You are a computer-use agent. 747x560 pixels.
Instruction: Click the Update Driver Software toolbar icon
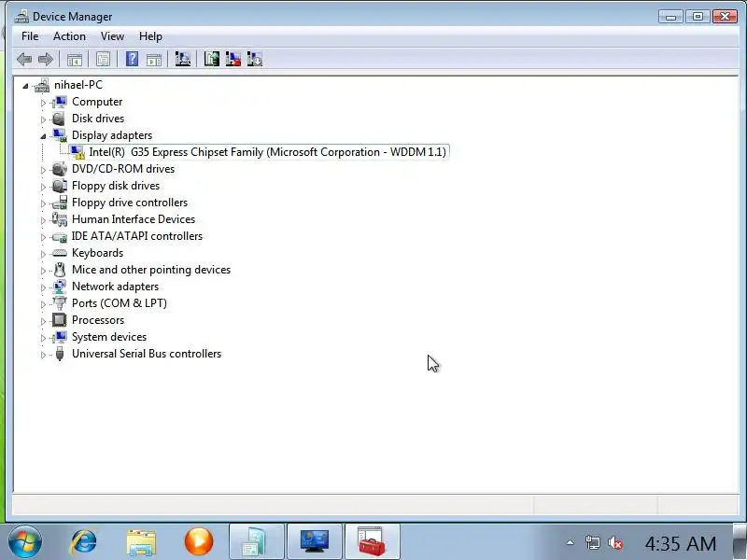212,59
